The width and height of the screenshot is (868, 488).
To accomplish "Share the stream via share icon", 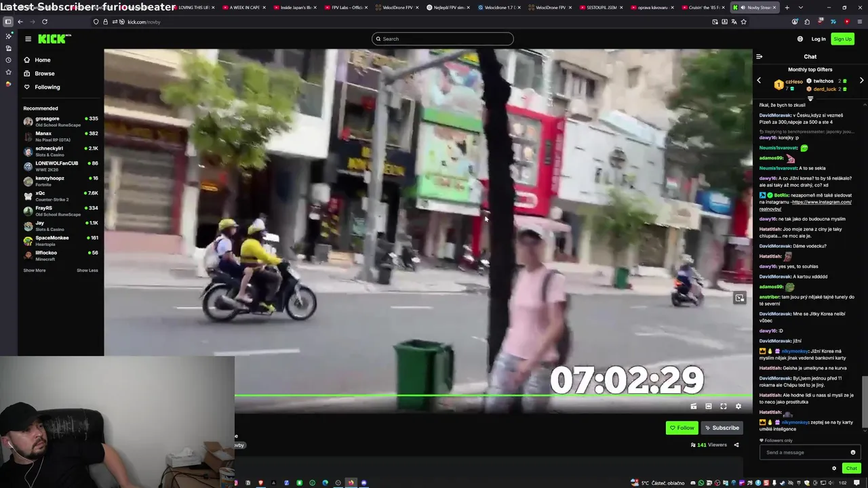I will click(736, 445).
